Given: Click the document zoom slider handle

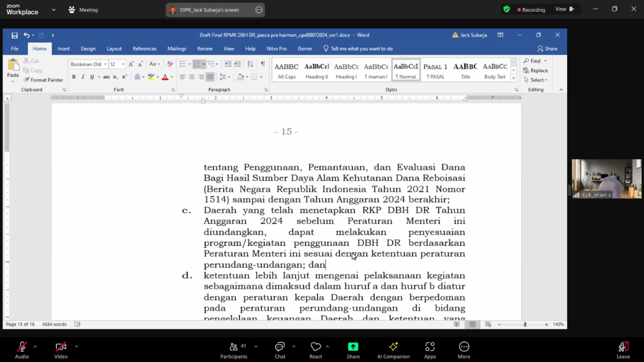Looking at the screenshot, I should [x=525, y=324].
